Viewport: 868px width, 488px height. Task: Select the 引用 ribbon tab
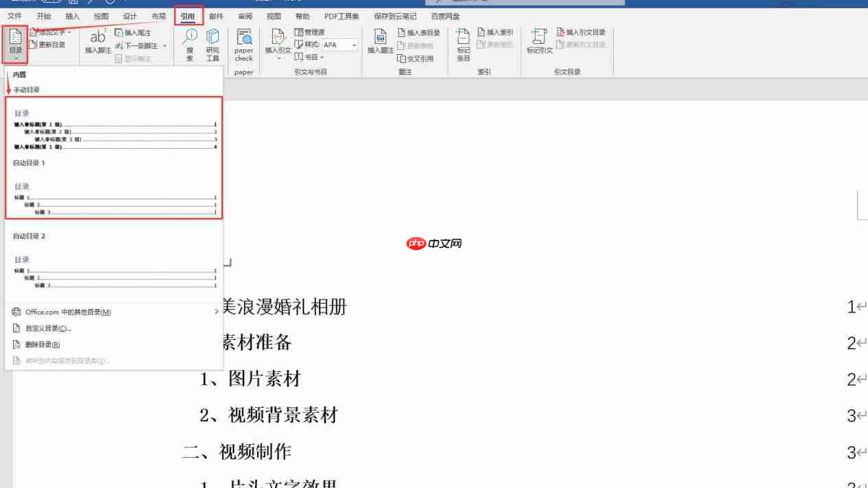[188, 16]
